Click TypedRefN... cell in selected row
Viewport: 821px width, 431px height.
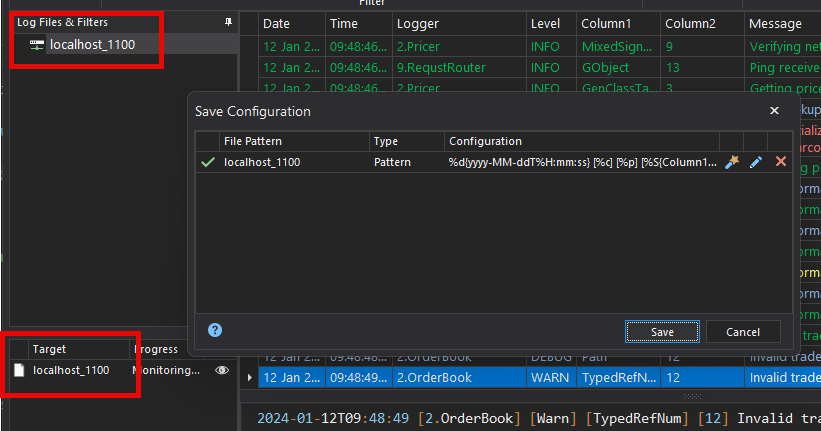click(x=619, y=378)
